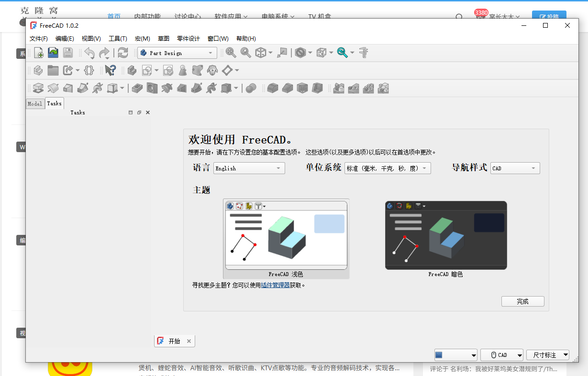Viewport: 588px width, 376px height.
Task: Open the 插件管理器 link
Action: coord(275,285)
